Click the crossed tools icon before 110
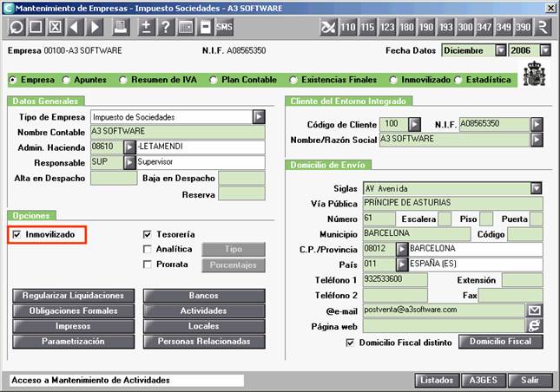The width and height of the screenshot is (560, 392). tap(328, 27)
